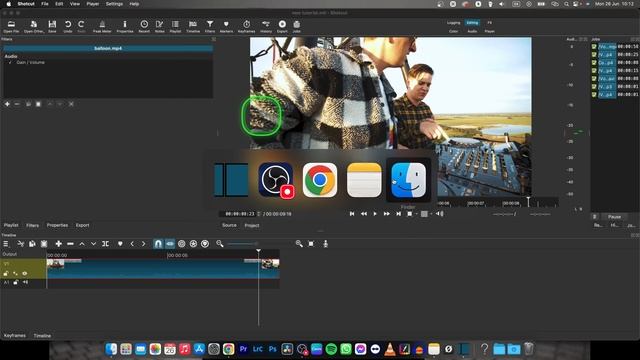Open the Keyframes panel from the toolbar
This screenshot has height=360, width=640.
[x=246, y=27]
